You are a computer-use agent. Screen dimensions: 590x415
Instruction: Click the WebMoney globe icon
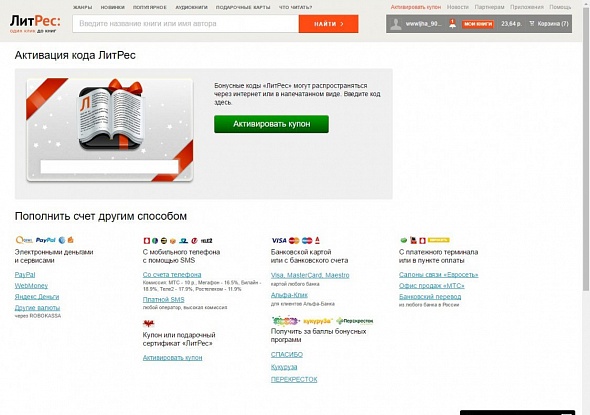coord(62,240)
